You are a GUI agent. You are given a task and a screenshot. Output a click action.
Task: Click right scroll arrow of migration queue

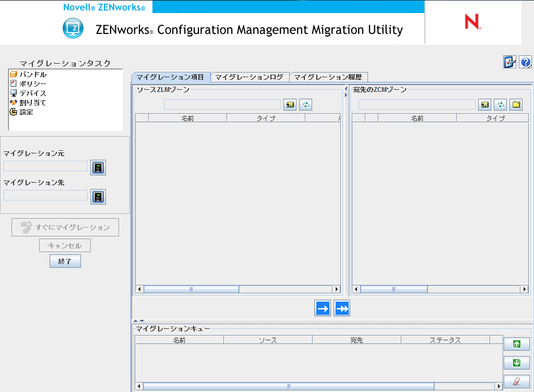pos(499,387)
